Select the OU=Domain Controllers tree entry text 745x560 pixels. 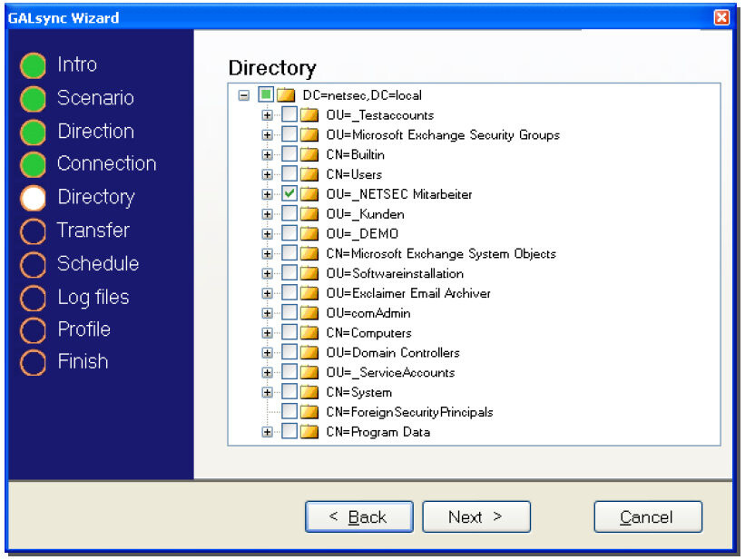pyautogui.click(x=393, y=353)
